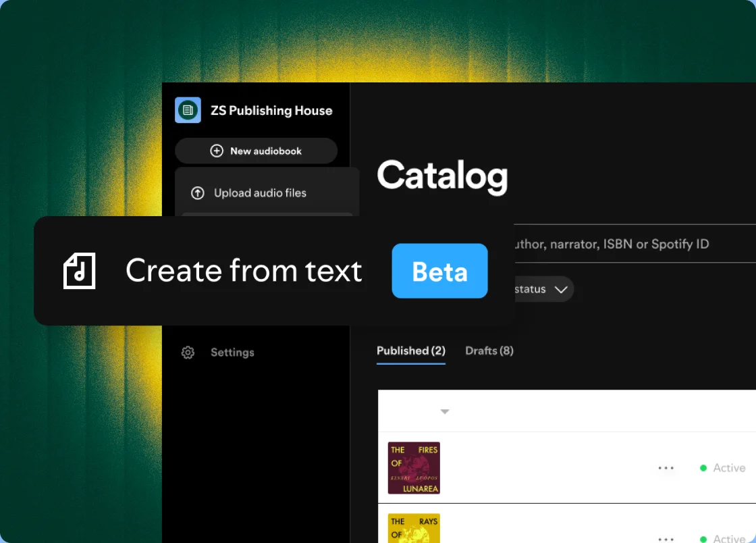
Task: Click the Catalog heading
Action: tap(443, 176)
